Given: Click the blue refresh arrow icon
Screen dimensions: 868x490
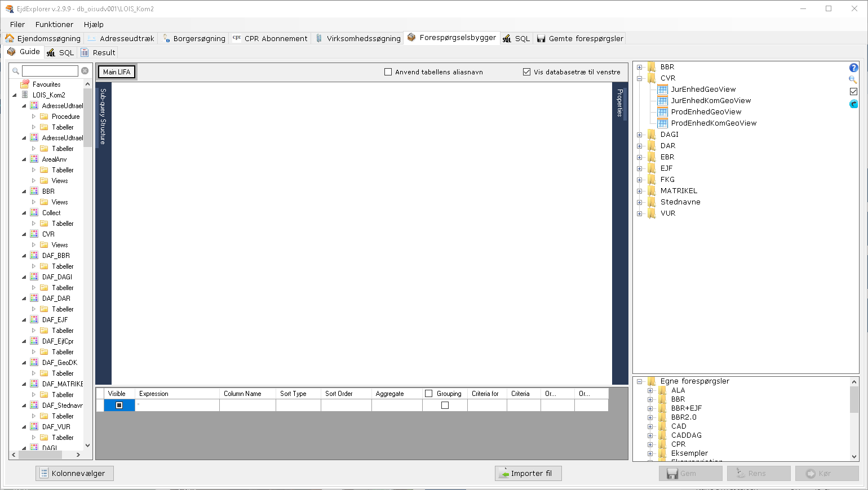Looking at the screenshot, I should (x=853, y=104).
